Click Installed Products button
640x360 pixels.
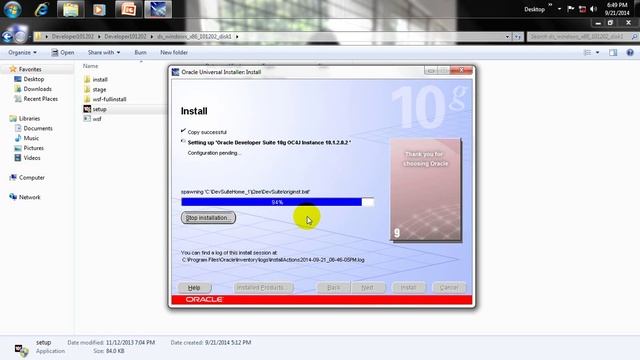263,288
